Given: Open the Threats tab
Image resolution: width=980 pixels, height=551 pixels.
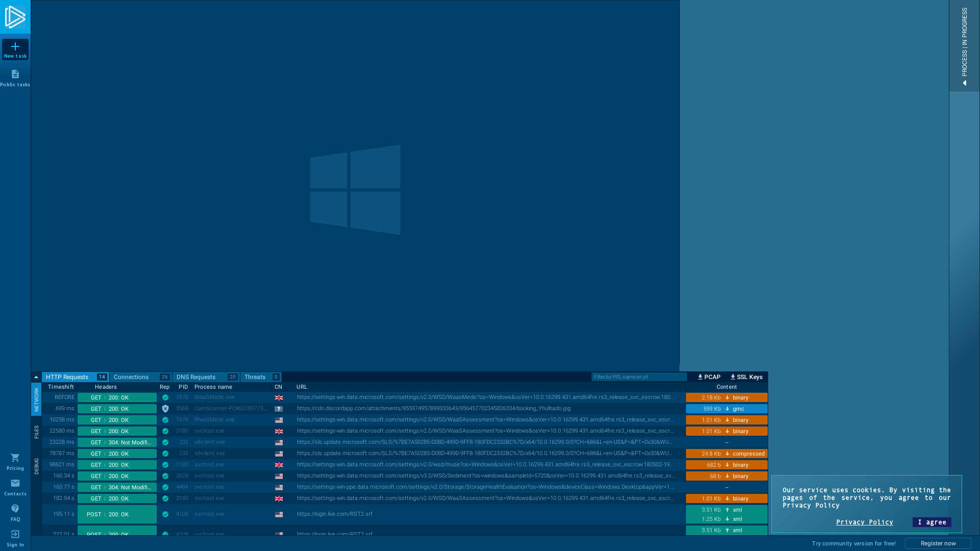Looking at the screenshot, I should click(x=261, y=377).
